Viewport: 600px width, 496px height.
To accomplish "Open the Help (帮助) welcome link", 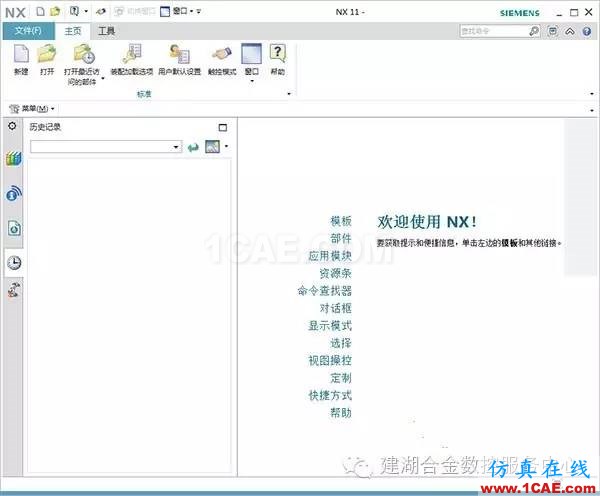I will click(341, 413).
